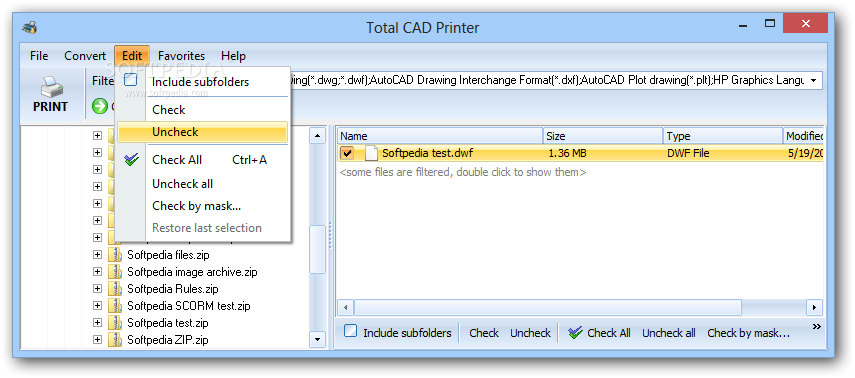
Task: Click the Softpedia test.dwf document icon
Action: click(x=371, y=153)
